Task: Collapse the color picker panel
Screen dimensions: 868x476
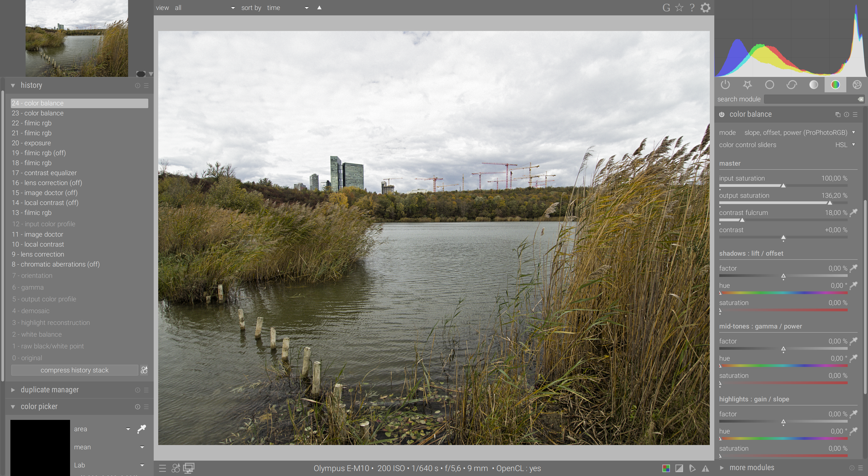Action: tap(13, 407)
